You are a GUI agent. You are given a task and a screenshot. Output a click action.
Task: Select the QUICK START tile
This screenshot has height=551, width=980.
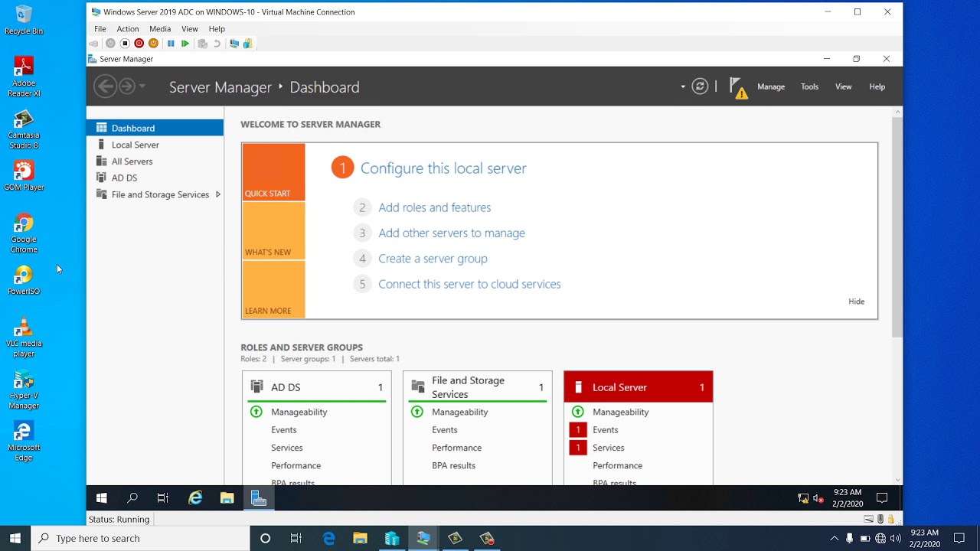(x=273, y=172)
